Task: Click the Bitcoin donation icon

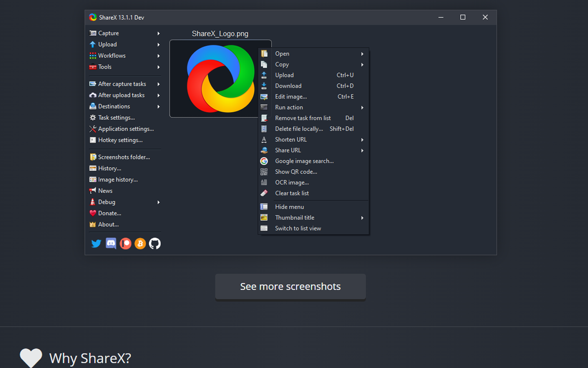Action: (140, 244)
